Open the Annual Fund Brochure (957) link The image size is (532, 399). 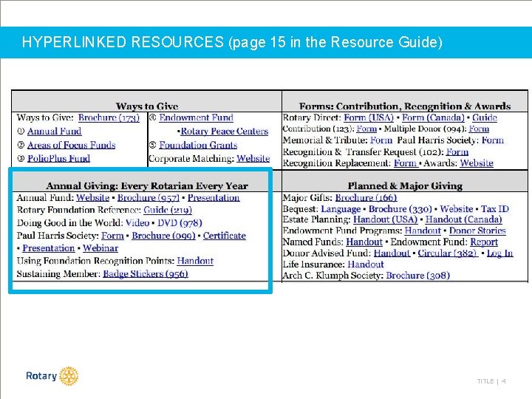[x=149, y=198]
